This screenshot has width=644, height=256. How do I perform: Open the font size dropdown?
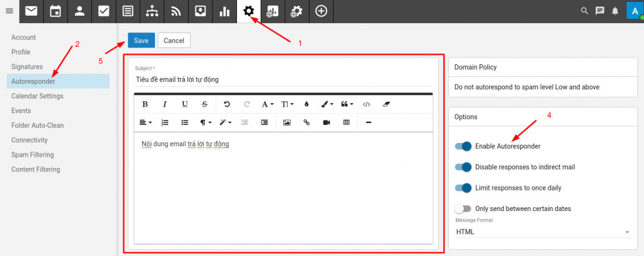pos(287,104)
